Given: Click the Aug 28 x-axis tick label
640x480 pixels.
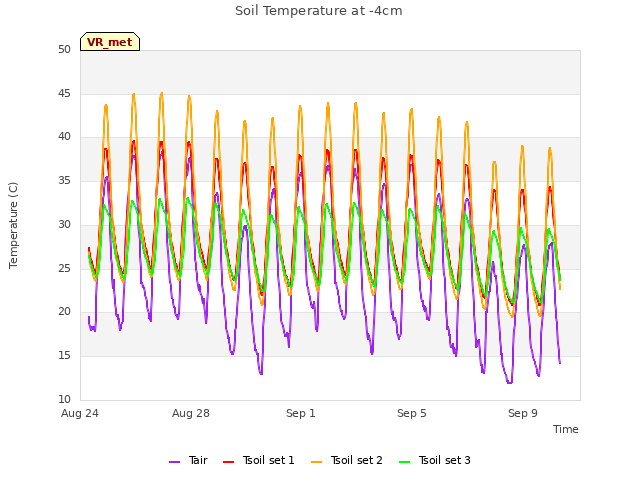Looking at the screenshot, I should [x=191, y=413].
